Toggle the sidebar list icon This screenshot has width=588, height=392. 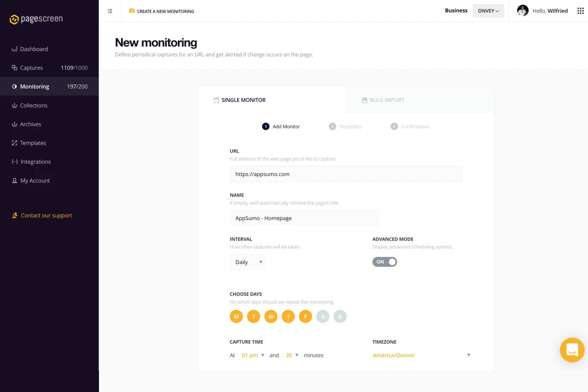110,11
